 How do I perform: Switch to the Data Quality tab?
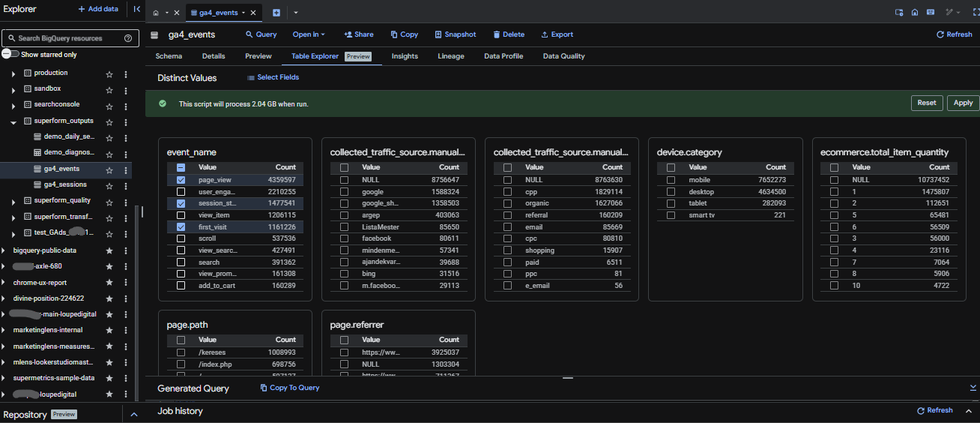(x=564, y=56)
